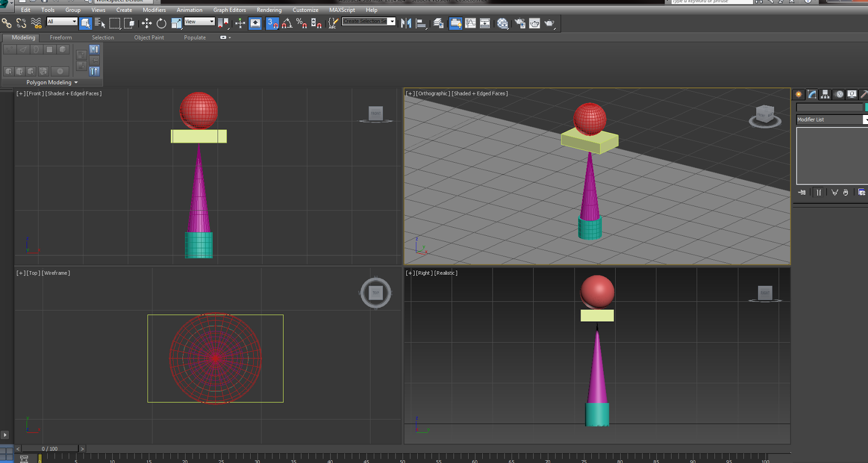Toggle the Angle Snap button

point(287,23)
